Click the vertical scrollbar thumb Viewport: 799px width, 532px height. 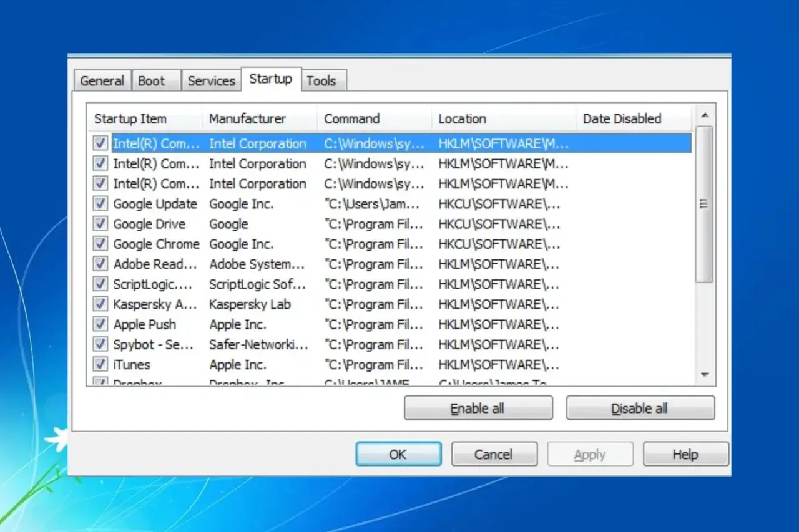click(705, 204)
